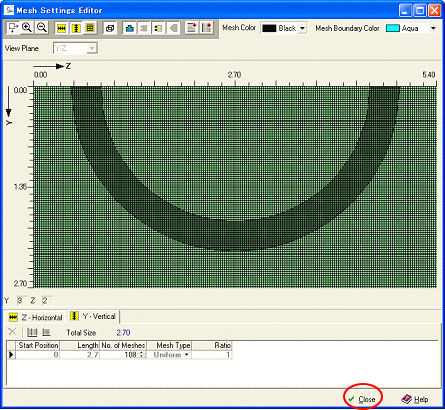Click the add row icon with red plus
Image resolution: width=445 pixels, height=410 pixels.
[192, 28]
